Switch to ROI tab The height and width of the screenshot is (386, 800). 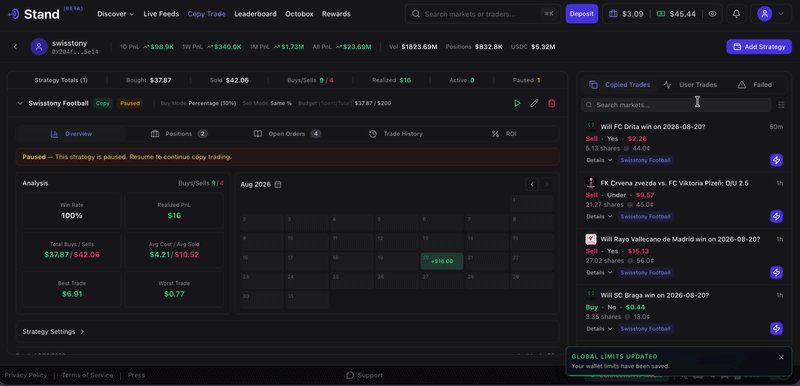click(504, 134)
